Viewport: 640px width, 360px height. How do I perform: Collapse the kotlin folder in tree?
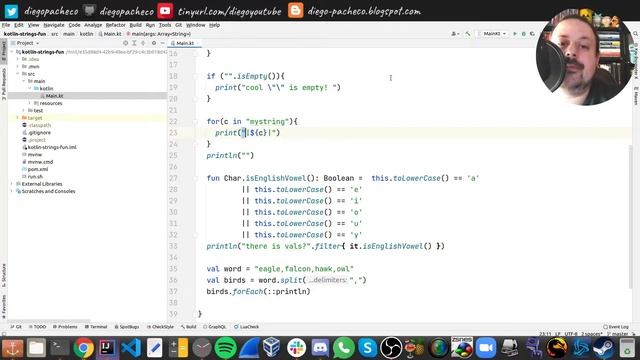30,89
